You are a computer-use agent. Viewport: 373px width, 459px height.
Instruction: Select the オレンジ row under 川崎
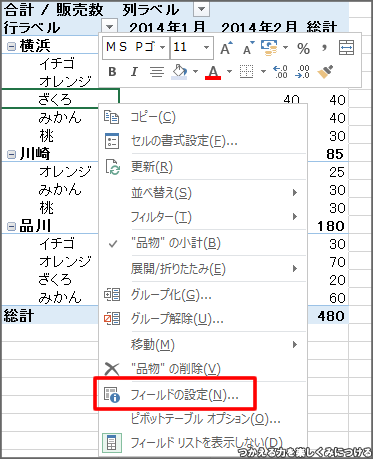65,172
